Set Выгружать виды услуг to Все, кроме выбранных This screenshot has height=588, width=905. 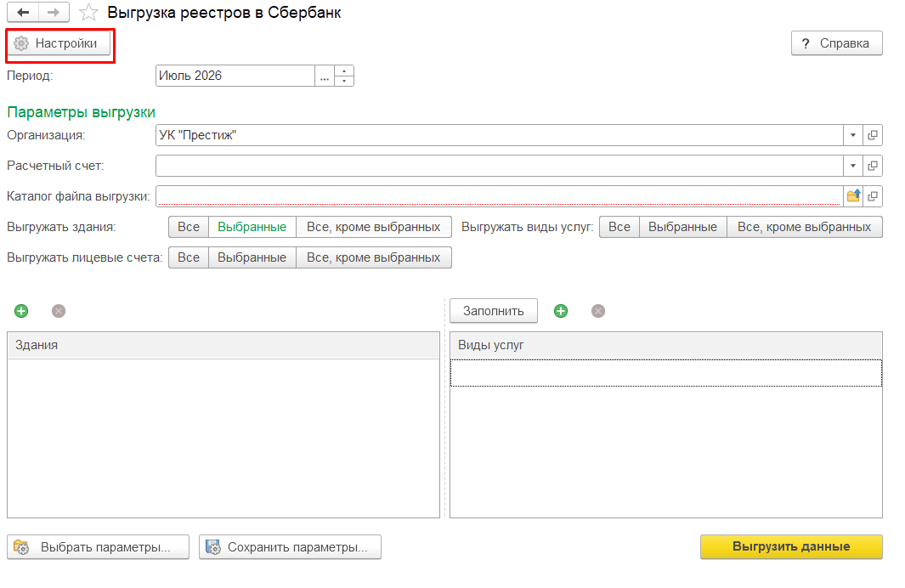pos(804,227)
